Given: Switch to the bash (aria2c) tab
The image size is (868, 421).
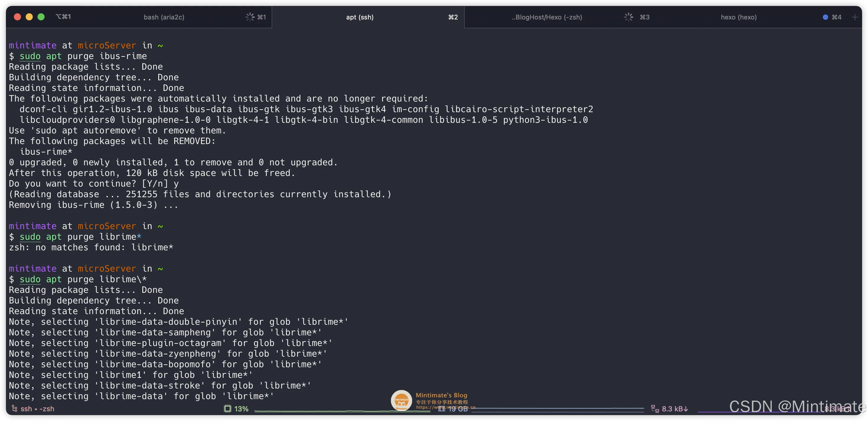Looking at the screenshot, I should [164, 17].
